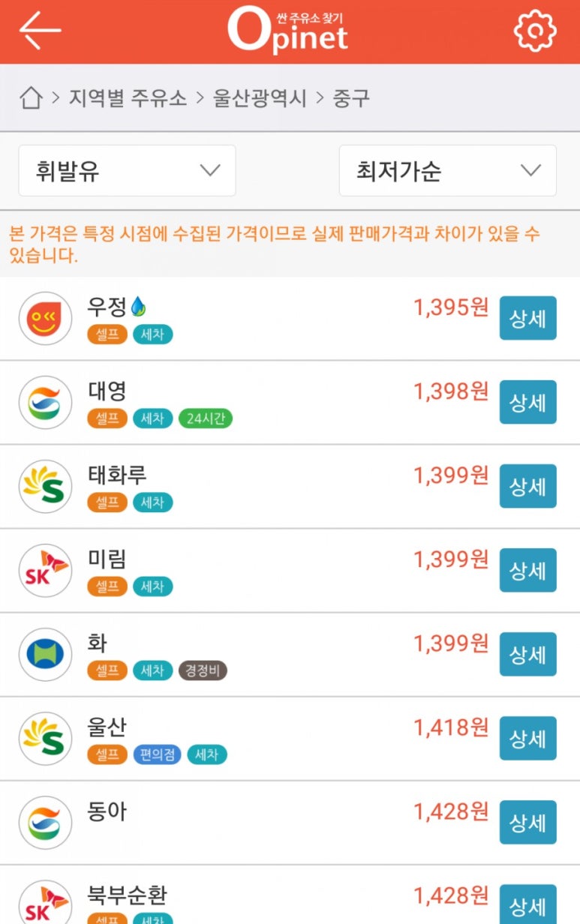Viewport: 580px width, 924px height.
Task: Tap the 대영 GS brand logo
Action: tap(45, 403)
